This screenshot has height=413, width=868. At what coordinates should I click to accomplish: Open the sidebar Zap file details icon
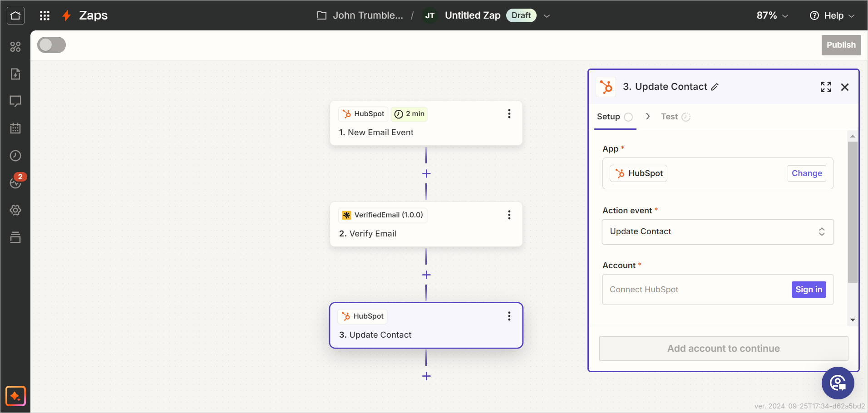coord(15,74)
